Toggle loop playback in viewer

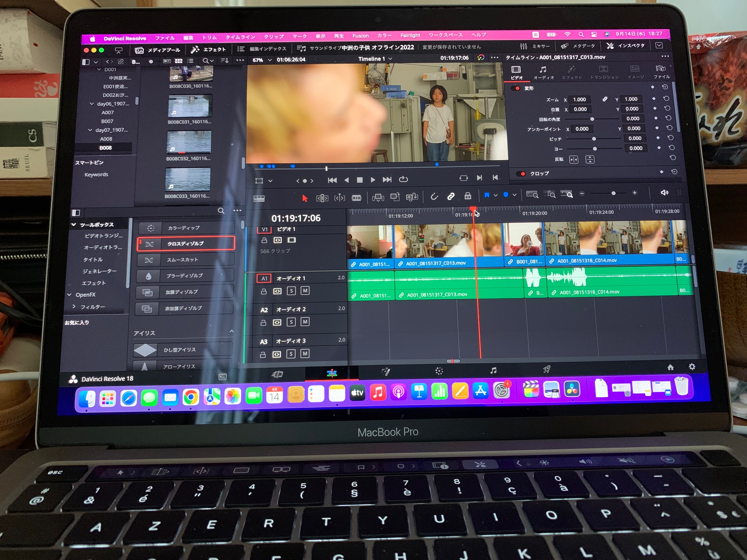(x=403, y=179)
